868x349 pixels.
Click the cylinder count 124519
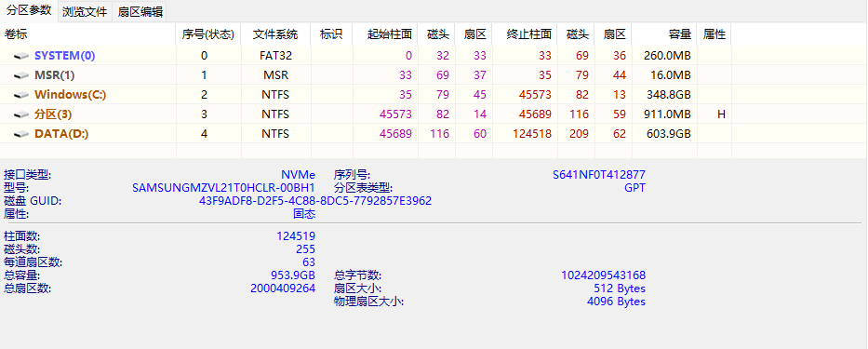[x=296, y=236]
